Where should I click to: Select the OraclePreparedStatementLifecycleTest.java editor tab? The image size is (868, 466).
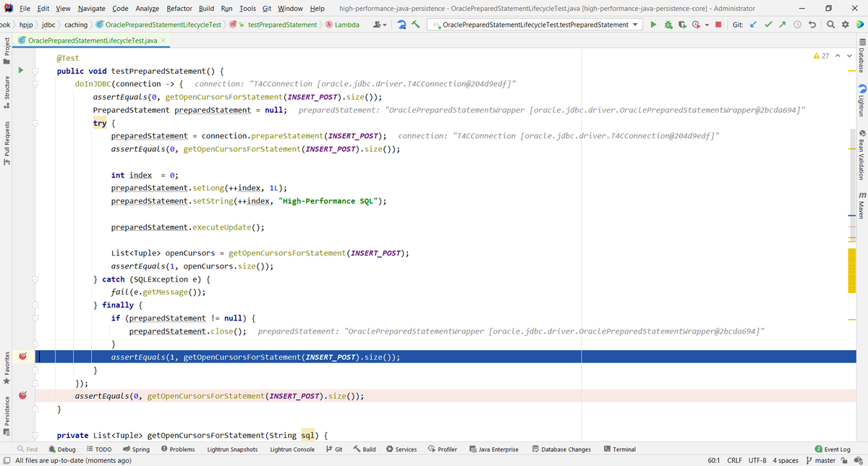click(91, 40)
